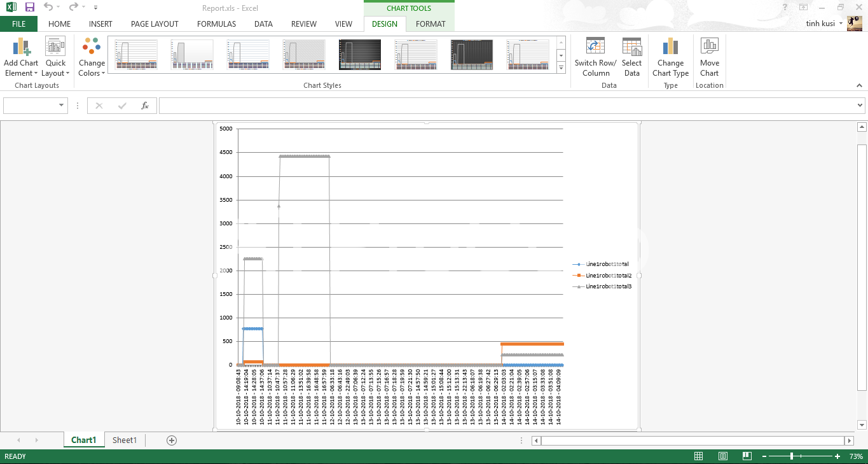
Task: Switch to the VIEW ribbon tab
Action: tap(343, 24)
